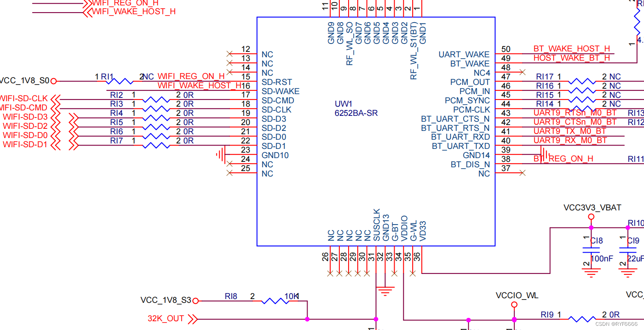The image size is (644, 330).
Task: Select the RI14 resistor designator
Action: pos(545,104)
